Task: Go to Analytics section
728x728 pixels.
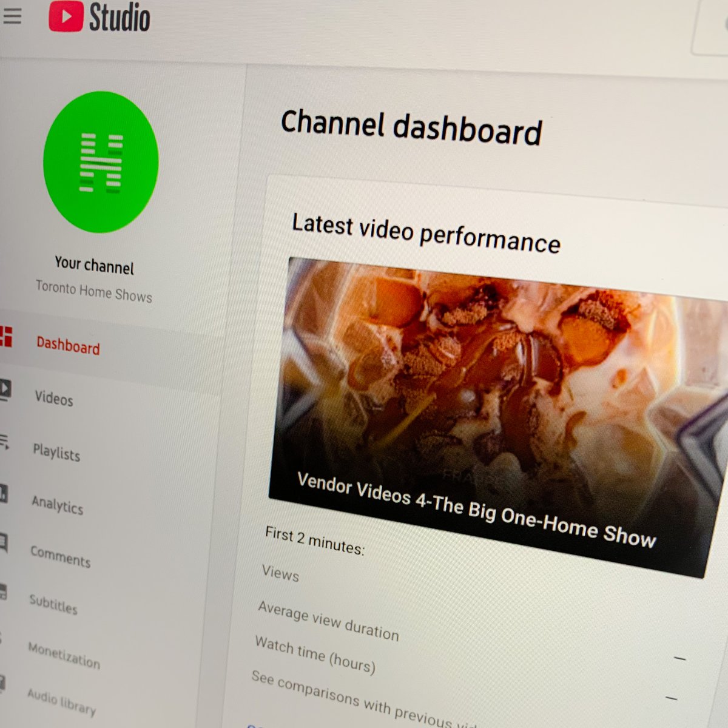Action: [x=57, y=504]
